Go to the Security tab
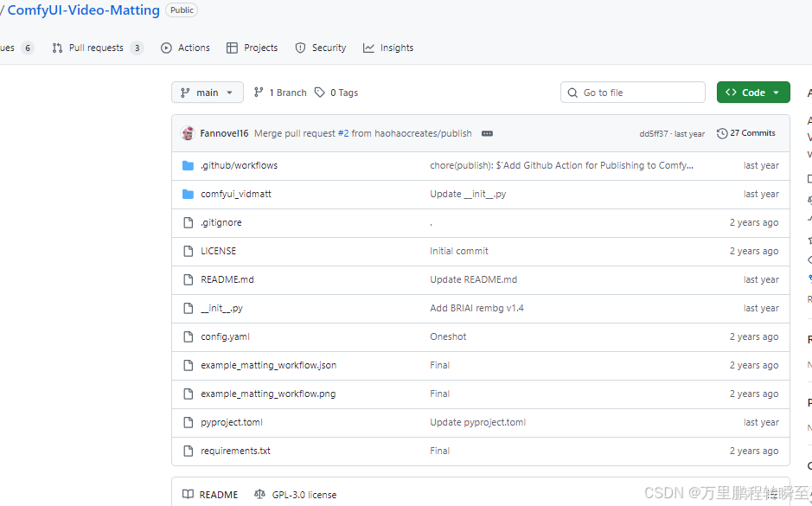 [x=321, y=48]
